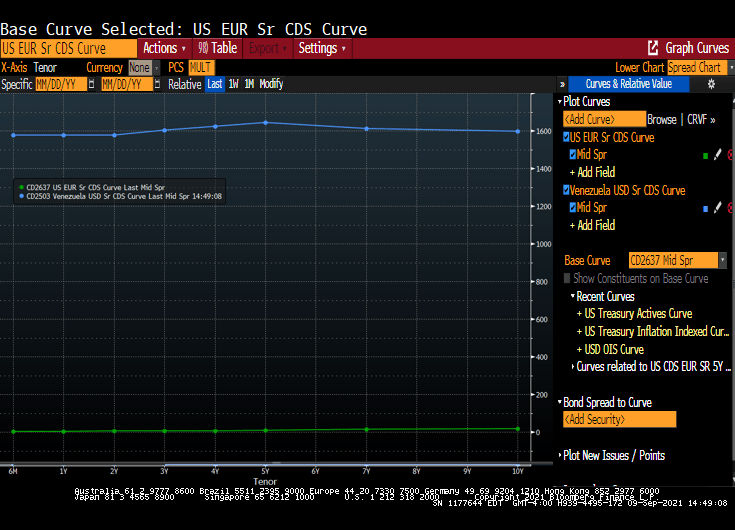Open calendar picker for first Specific date
735x530 pixels.
[90, 85]
